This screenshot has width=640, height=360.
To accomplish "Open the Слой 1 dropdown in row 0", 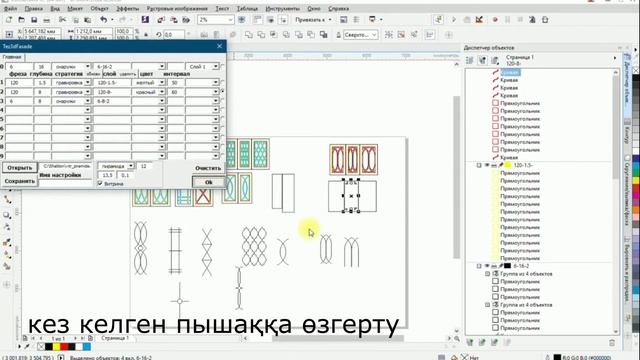I will point(216,66).
